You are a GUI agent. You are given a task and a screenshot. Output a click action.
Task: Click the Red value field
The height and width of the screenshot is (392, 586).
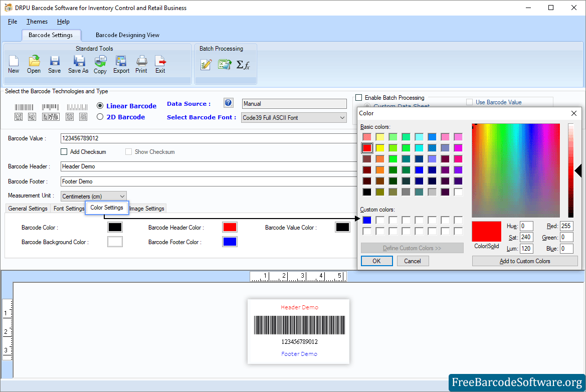pyautogui.click(x=566, y=226)
